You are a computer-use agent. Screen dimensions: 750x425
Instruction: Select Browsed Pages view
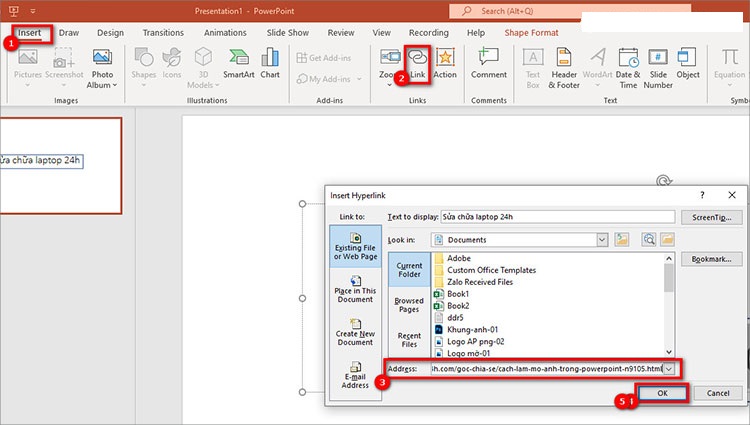tap(409, 305)
